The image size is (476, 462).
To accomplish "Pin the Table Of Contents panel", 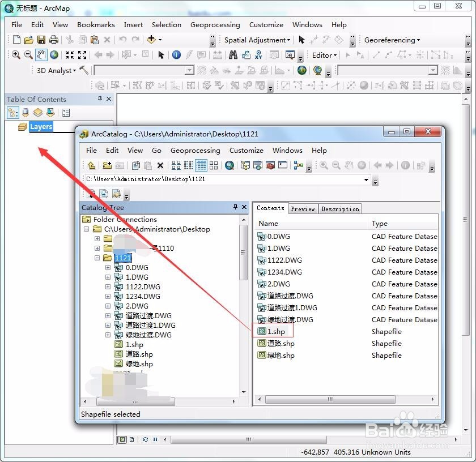I will click(x=100, y=99).
